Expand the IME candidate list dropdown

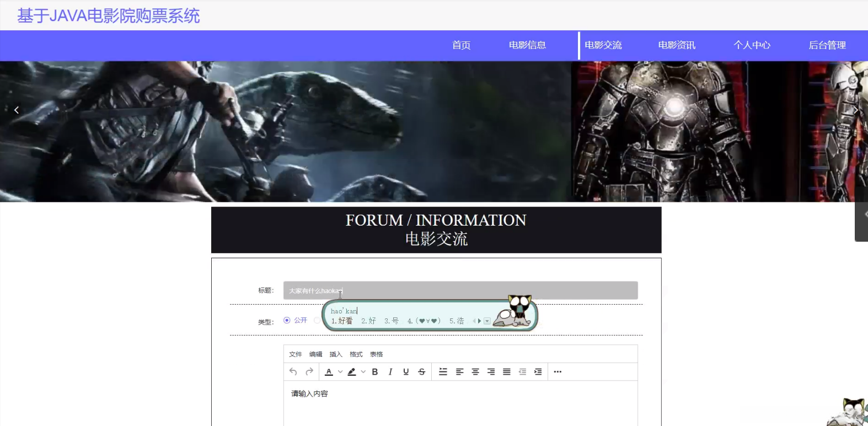click(x=487, y=321)
